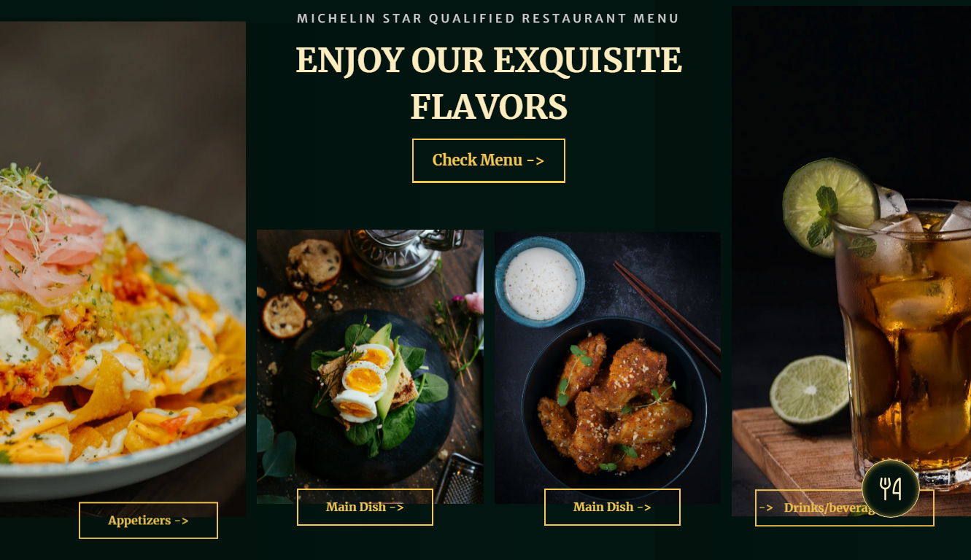Click the lime slice on the glass rim
This screenshot has height=560, width=971.
click(x=830, y=207)
